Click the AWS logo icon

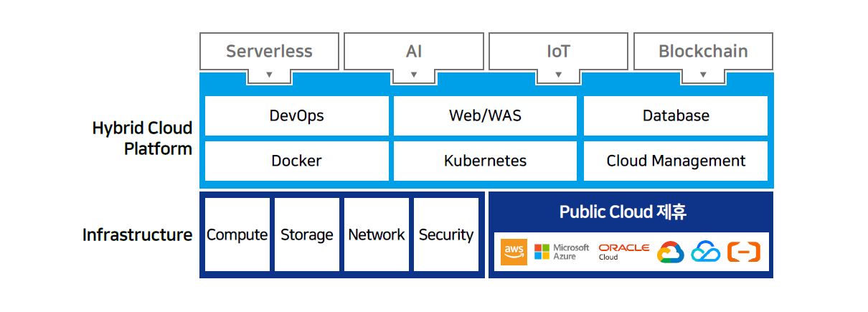(x=514, y=252)
